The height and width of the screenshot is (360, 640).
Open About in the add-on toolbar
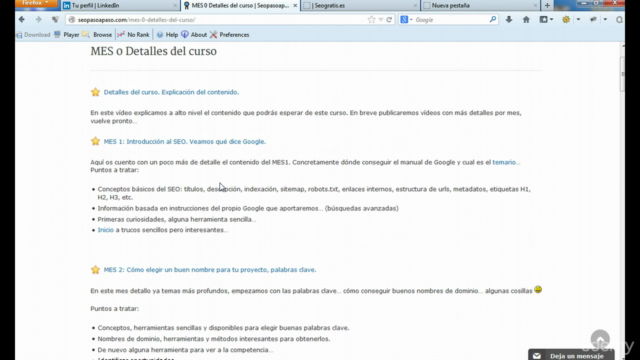[x=194, y=35]
